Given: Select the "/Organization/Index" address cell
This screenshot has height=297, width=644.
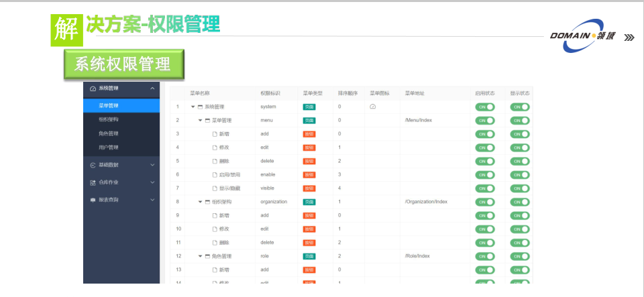Looking at the screenshot, I should [426, 202].
